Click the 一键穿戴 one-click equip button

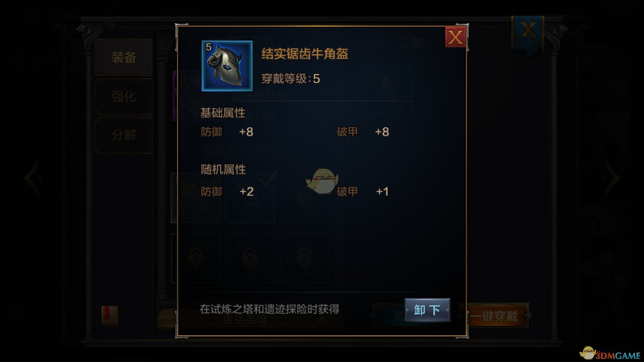tap(494, 316)
